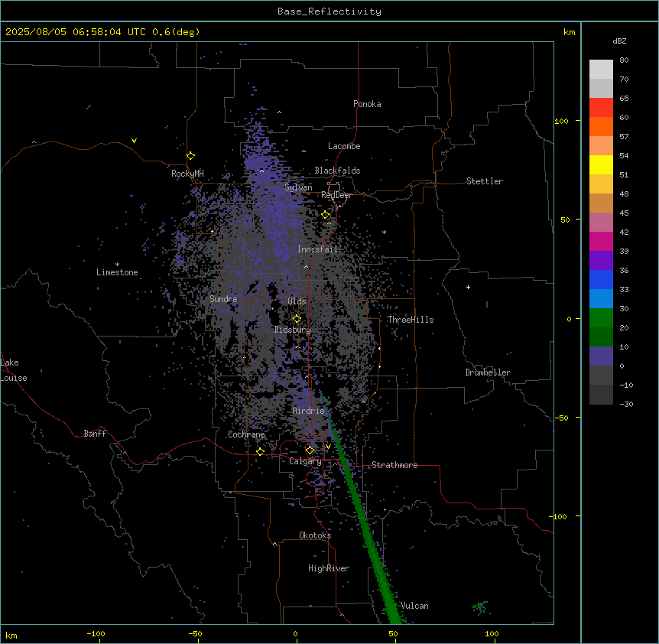Click the yellow diamond marker above Calgary label
Viewport: 659px width, 644px height.
click(310, 450)
